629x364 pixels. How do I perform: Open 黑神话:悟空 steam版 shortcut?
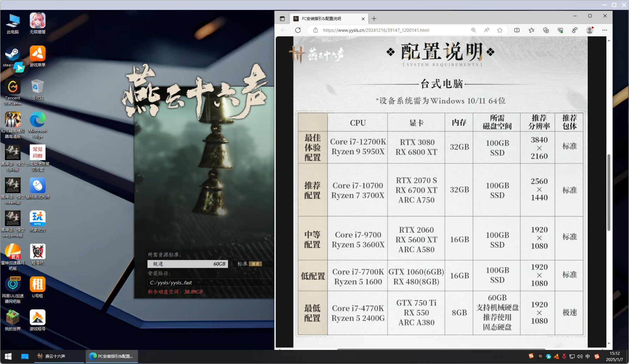[13, 191]
